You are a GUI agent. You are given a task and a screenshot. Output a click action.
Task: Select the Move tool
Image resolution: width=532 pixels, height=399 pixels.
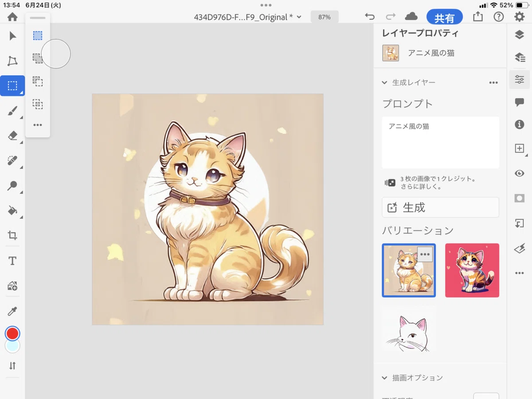click(x=12, y=36)
